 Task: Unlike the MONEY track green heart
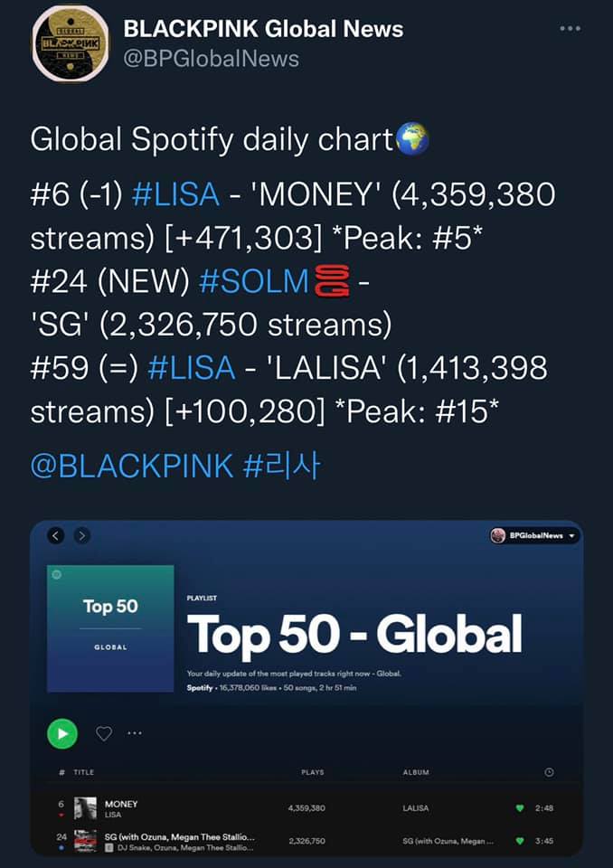(520, 807)
